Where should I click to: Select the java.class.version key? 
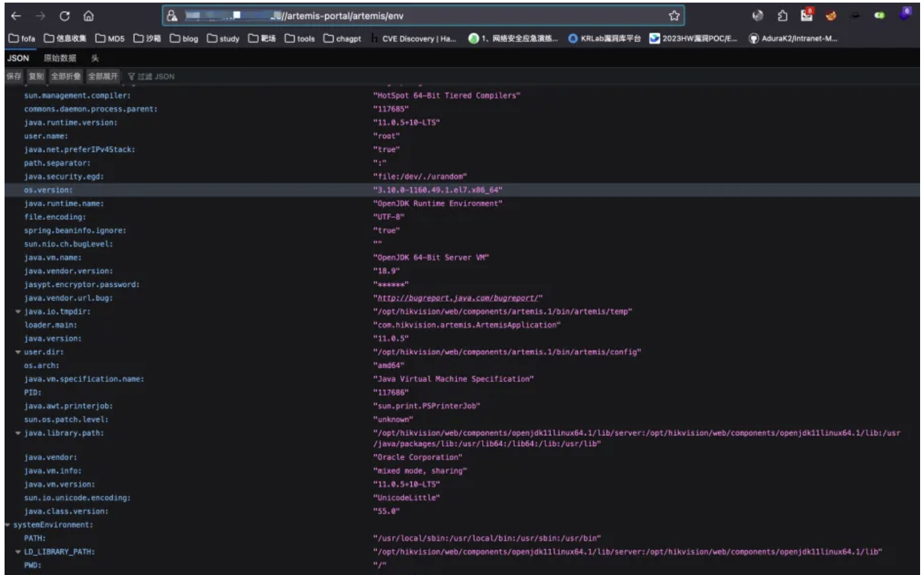coord(66,512)
